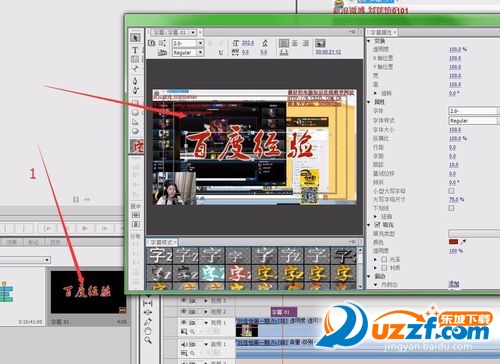
Task: Toggle Show Background Video icon
Action: tap(320, 43)
